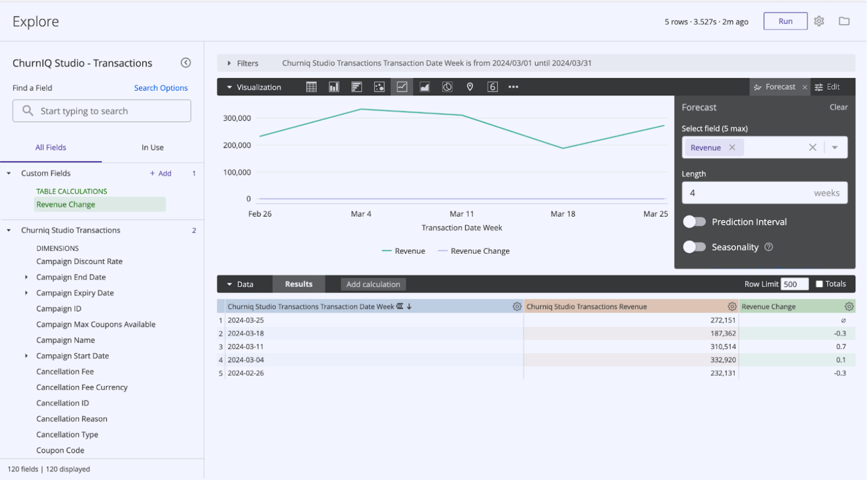Select the Results tab

coord(299,284)
